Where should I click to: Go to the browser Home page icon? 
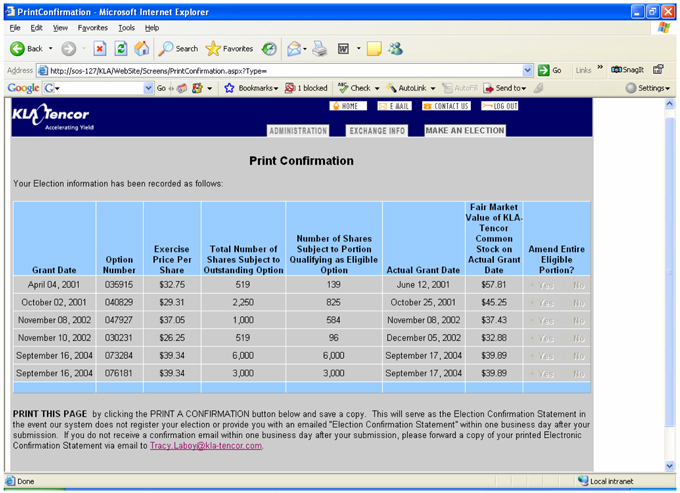point(142,48)
